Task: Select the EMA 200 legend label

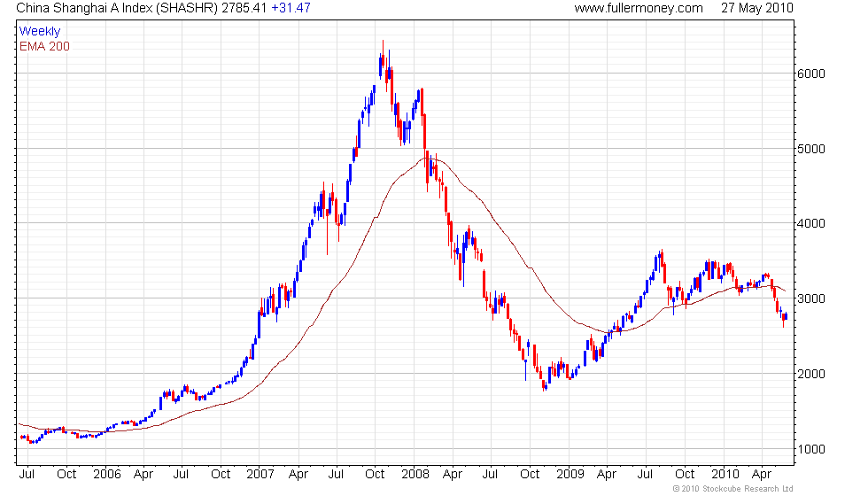Action: pos(44,46)
